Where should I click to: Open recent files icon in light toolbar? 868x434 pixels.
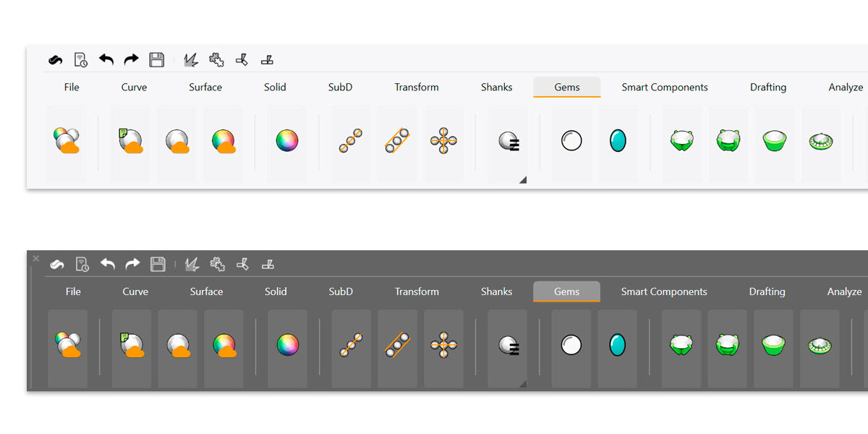tap(81, 60)
